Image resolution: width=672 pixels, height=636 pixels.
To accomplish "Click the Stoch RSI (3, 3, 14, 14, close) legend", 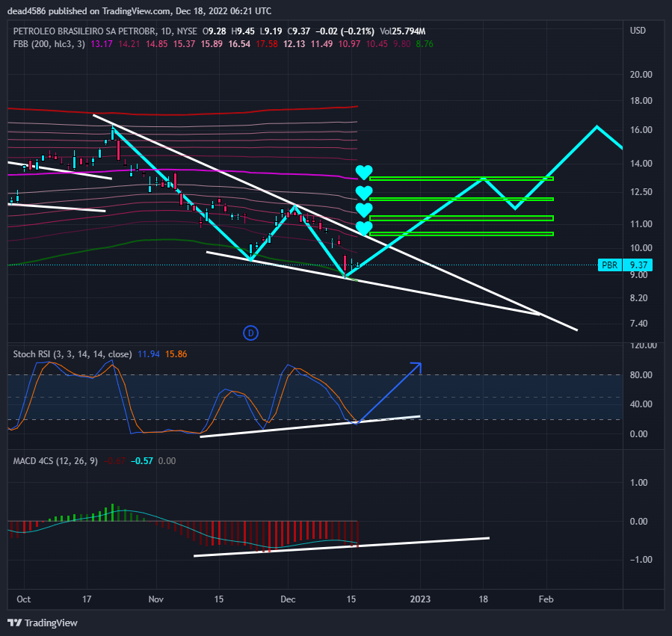I will tap(73, 354).
